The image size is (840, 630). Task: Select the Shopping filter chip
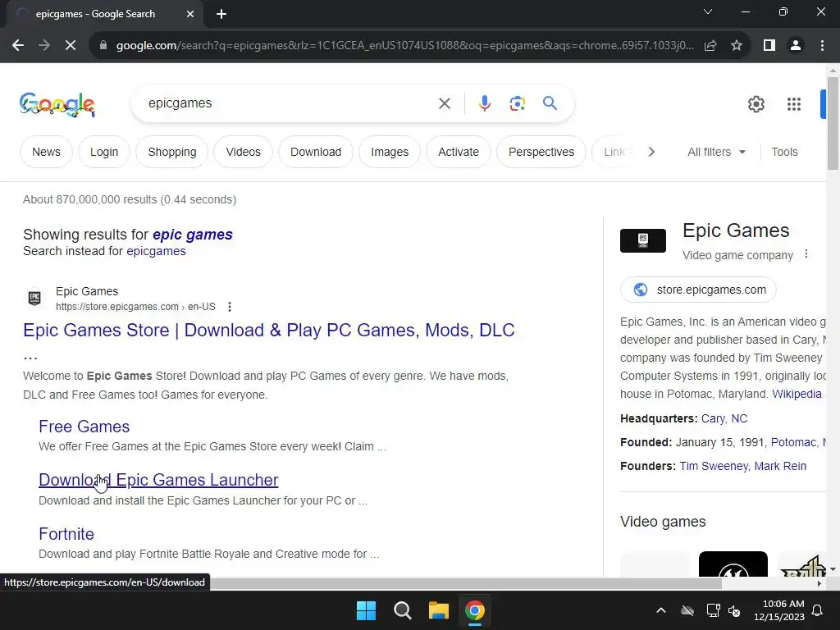(x=172, y=152)
